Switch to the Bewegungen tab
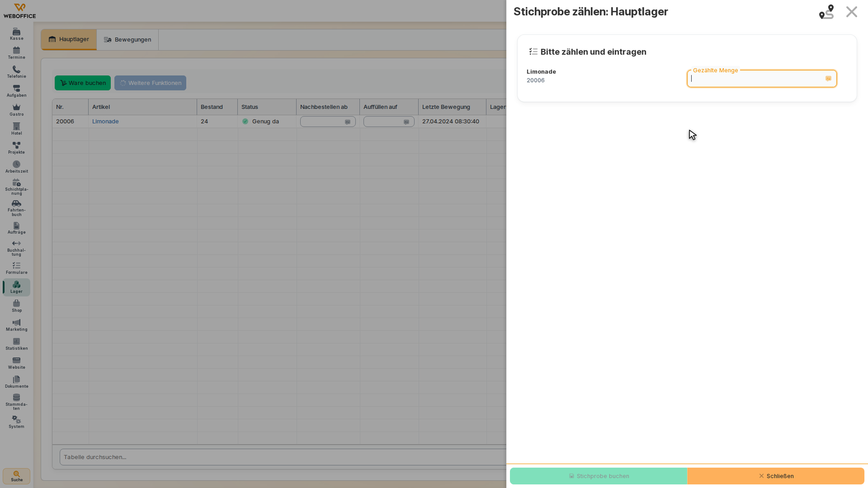This screenshot has width=868, height=488. point(127,40)
